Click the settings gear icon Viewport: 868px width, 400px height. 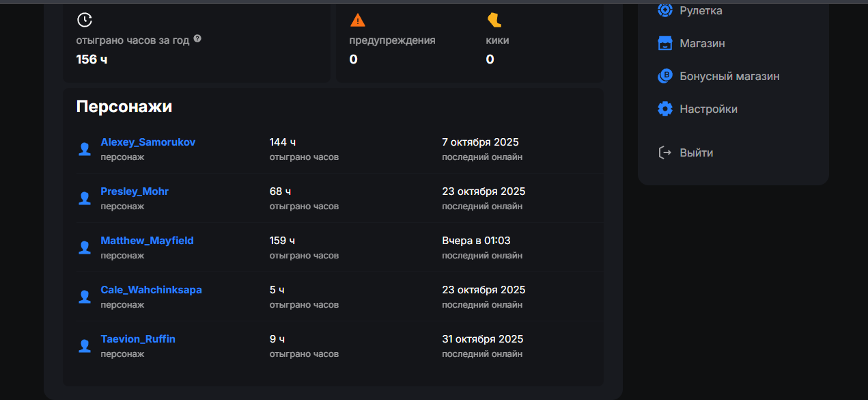(x=664, y=109)
